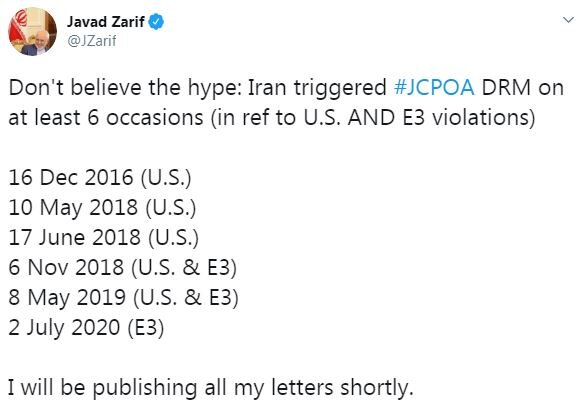Click the words 'Iran triggered' in tweet
Image resolution: width=584 pixels, height=406 pixels.
tap(317, 88)
